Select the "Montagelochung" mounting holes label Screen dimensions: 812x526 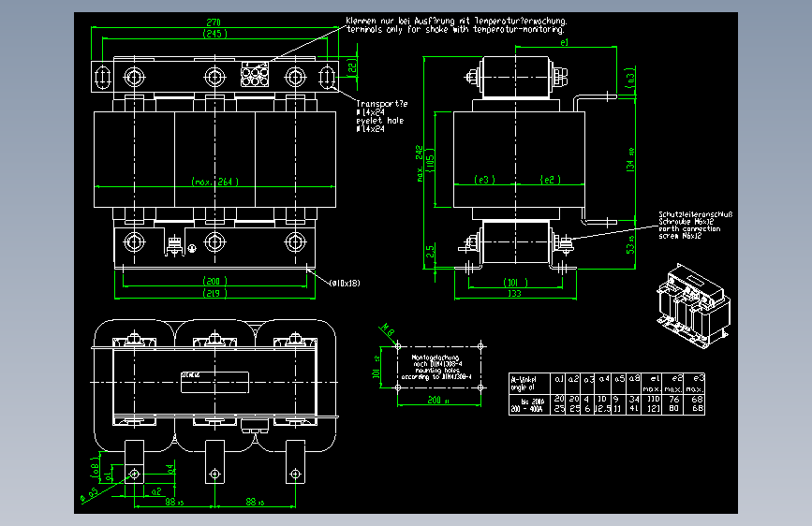pyautogui.click(x=435, y=358)
